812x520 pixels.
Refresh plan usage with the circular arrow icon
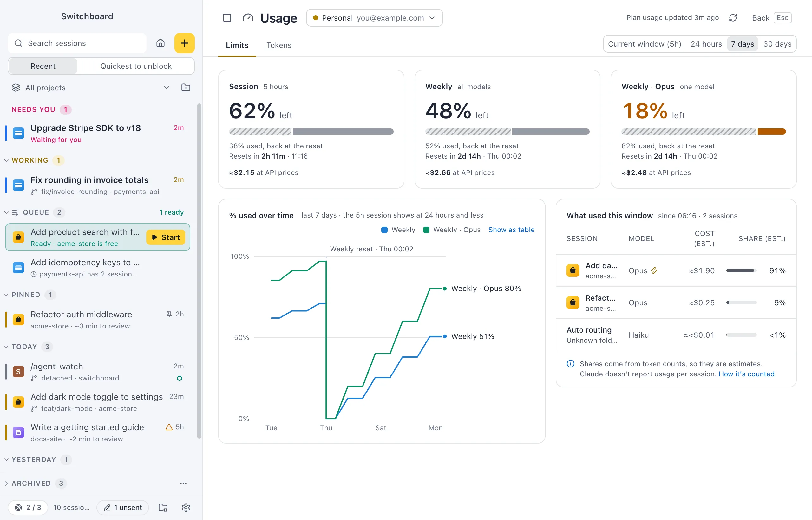pos(733,18)
